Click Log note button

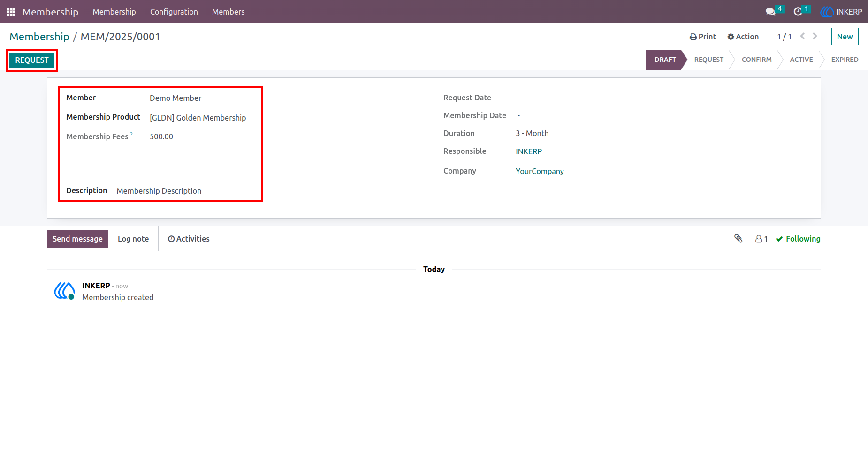(133, 239)
